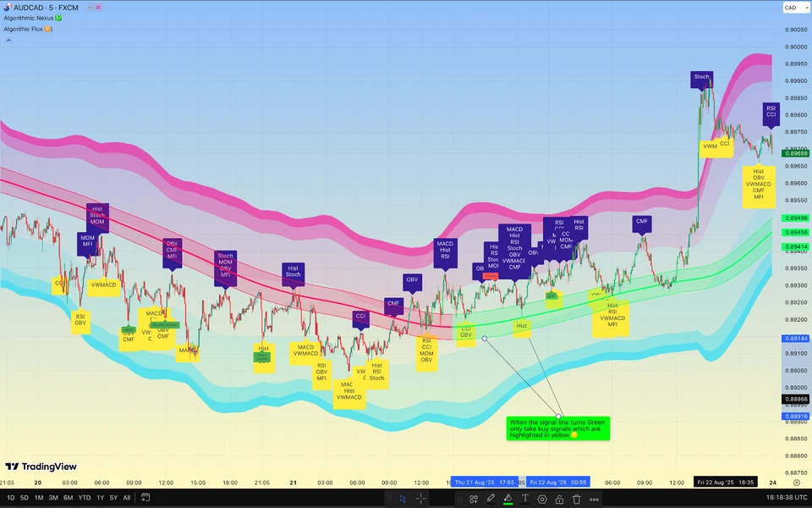Select the pencil drawing tool
Image resolution: width=812 pixels, height=508 pixels.
click(x=491, y=498)
